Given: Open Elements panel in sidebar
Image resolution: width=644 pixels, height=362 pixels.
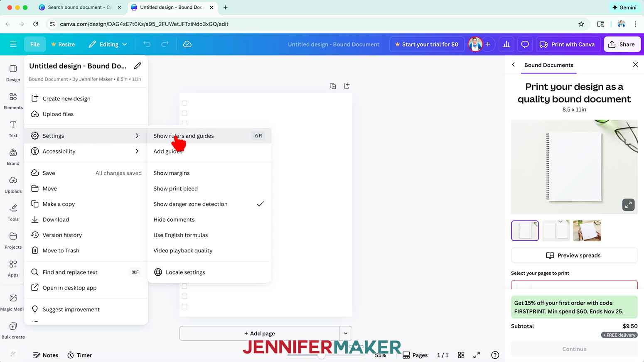Looking at the screenshot, I should [x=13, y=101].
